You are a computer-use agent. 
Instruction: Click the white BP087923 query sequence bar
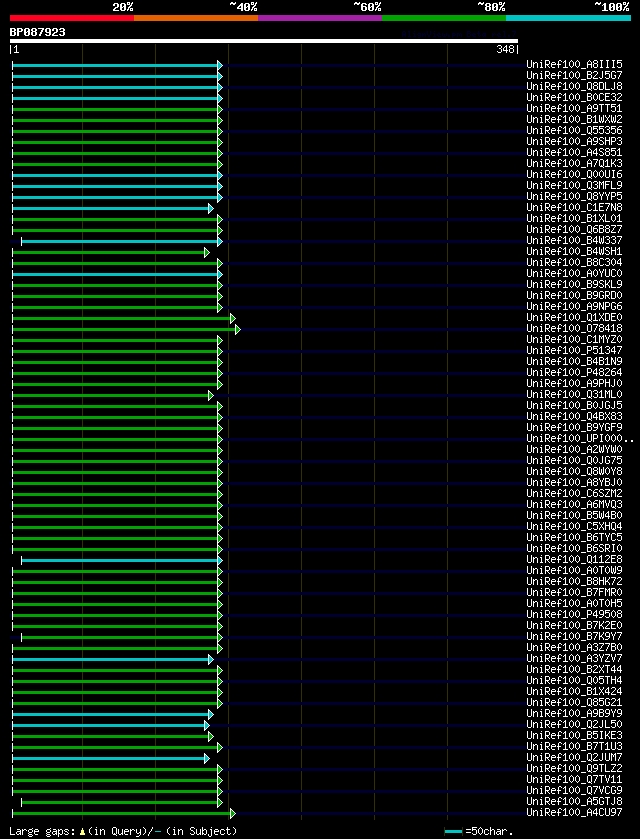(x=264, y=41)
